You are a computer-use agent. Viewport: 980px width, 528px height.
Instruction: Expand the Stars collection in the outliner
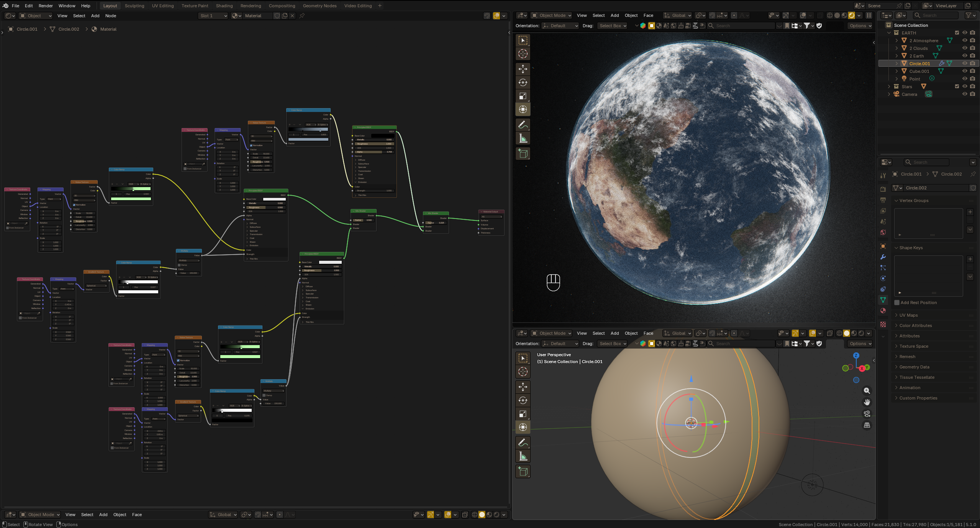889,86
